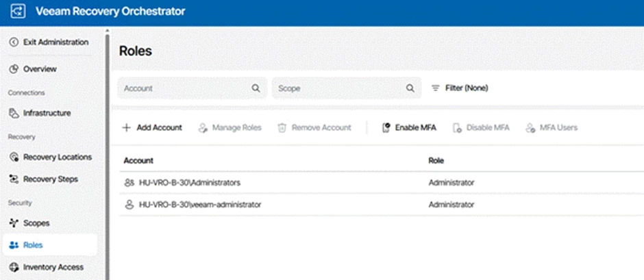Sort by the Account column header
The height and width of the screenshot is (280, 644).
click(138, 161)
